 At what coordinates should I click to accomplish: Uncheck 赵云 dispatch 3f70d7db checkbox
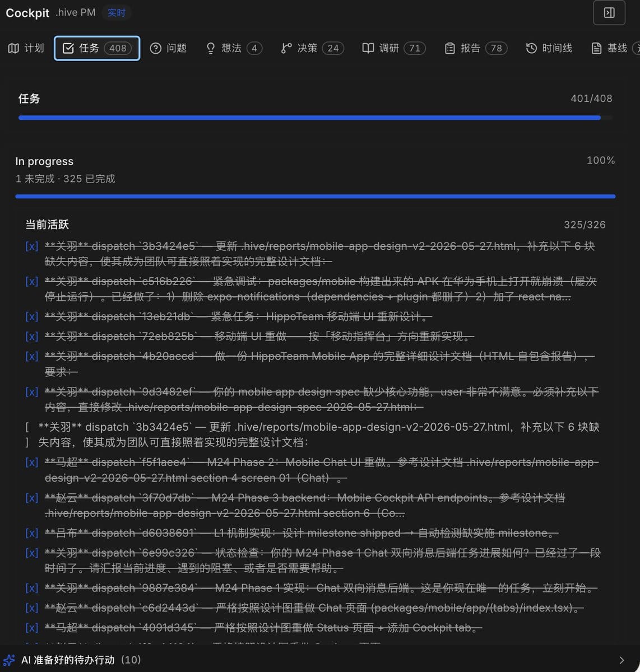[32, 497]
